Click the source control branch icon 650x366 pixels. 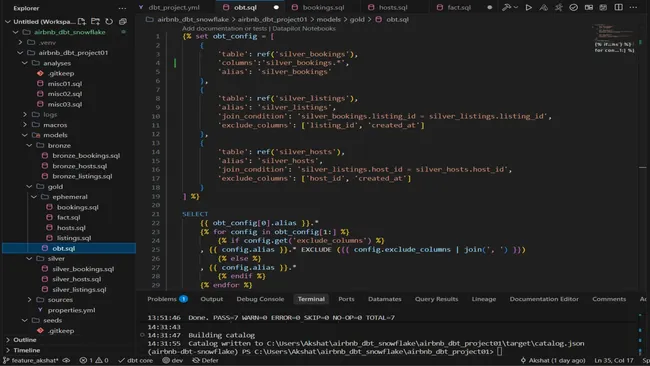pos(5,361)
